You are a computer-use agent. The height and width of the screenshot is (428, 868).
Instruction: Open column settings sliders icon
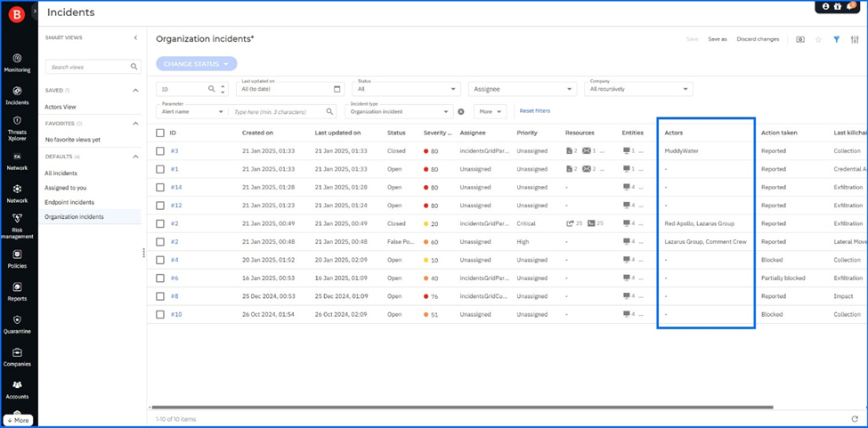[x=855, y=39]
